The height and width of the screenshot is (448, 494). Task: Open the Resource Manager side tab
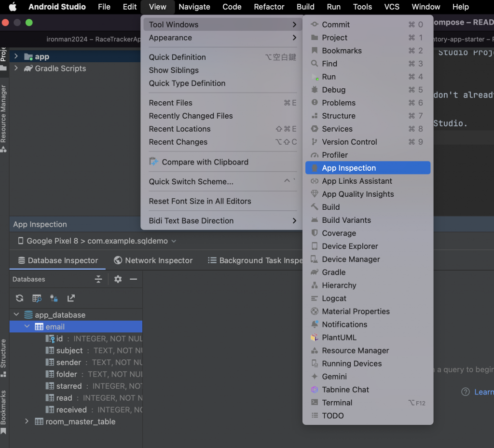4,118
